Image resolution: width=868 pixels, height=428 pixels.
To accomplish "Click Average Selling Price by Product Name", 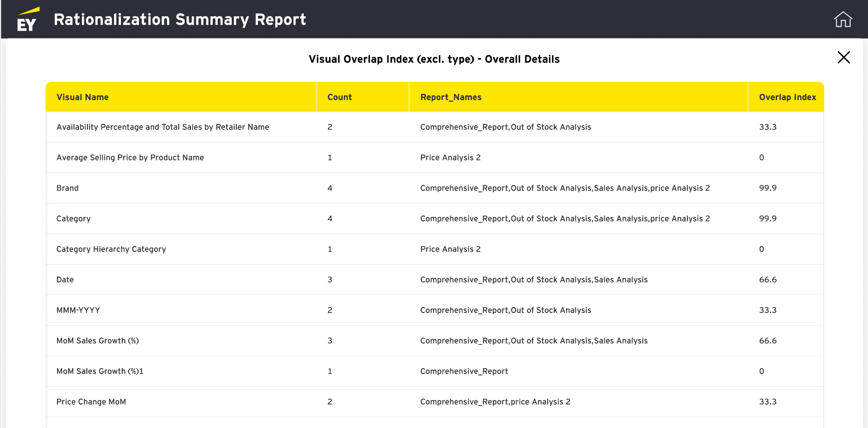I will pyautogui.click(x=130, y=158).
